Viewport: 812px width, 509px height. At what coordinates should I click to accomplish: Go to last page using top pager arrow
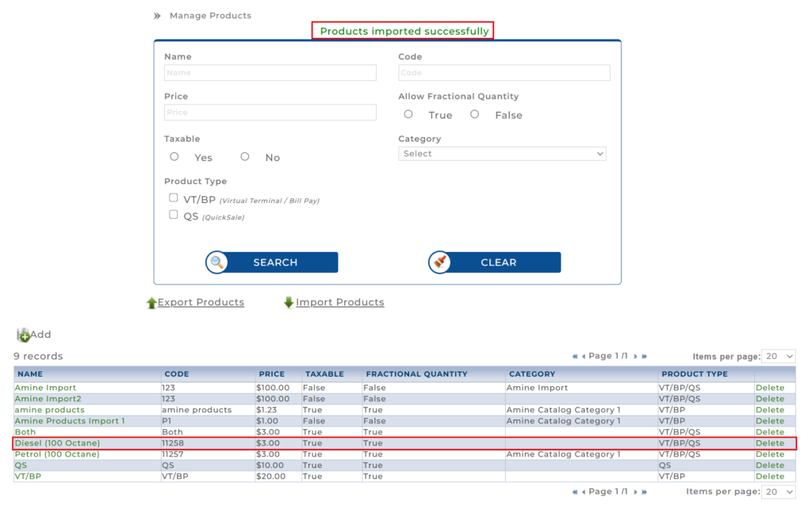pyautogui.click(x=644, y=357)
